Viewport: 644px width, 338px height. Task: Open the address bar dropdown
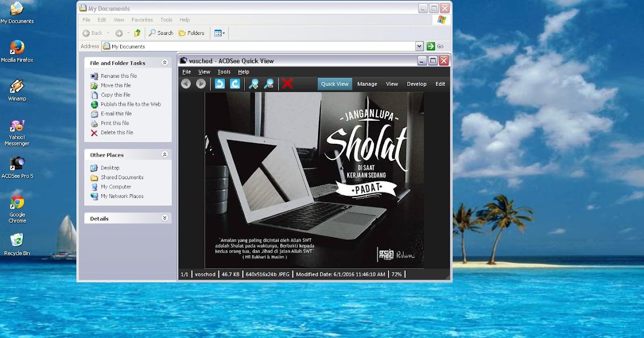click(x=420, y=46)
